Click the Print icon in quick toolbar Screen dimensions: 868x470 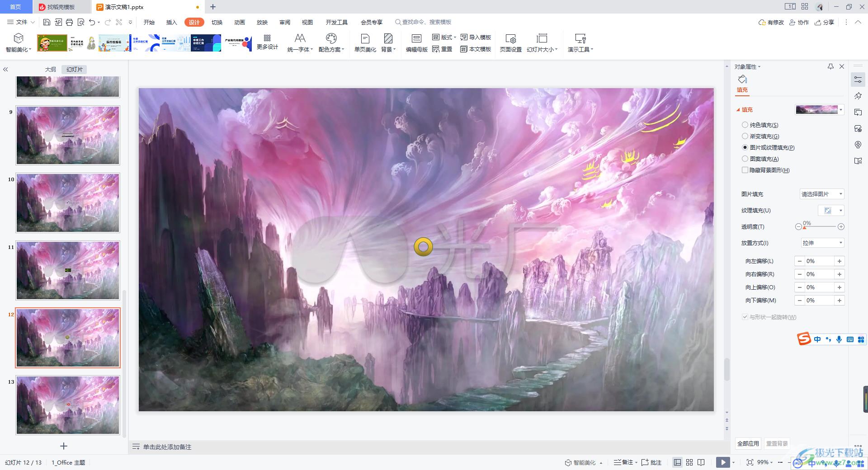pyautogui.click(x=69, y=22)
